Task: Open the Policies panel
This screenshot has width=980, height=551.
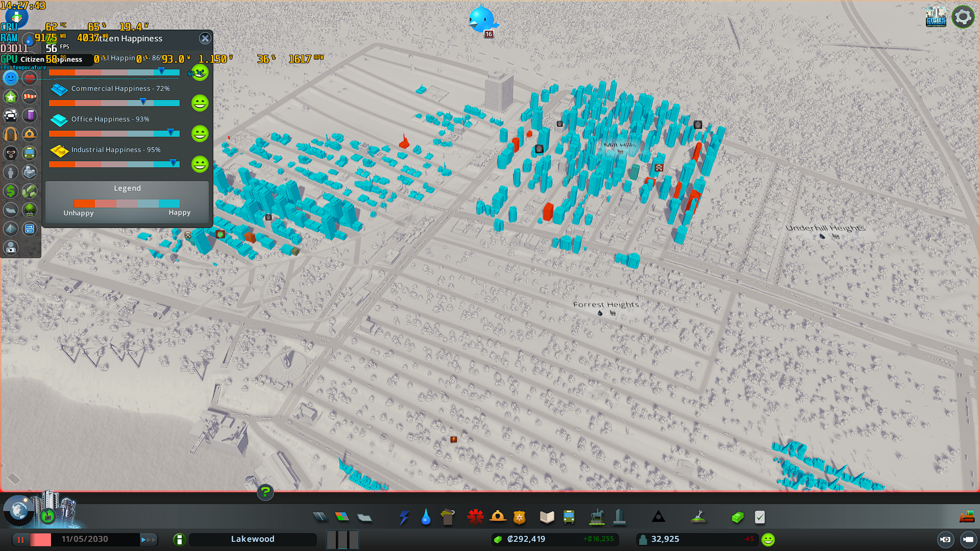Action: point(759,517)
